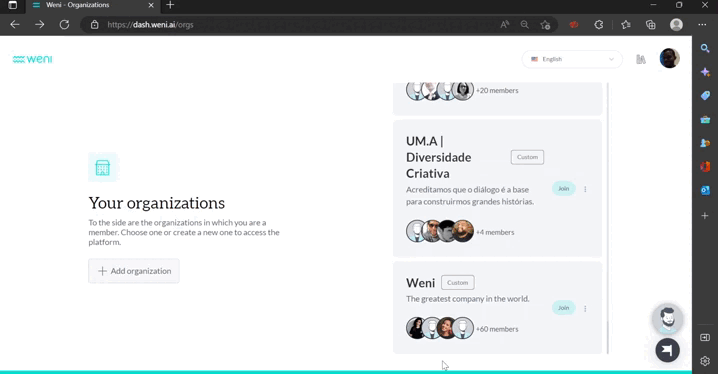Join the Weni organization

563,308
